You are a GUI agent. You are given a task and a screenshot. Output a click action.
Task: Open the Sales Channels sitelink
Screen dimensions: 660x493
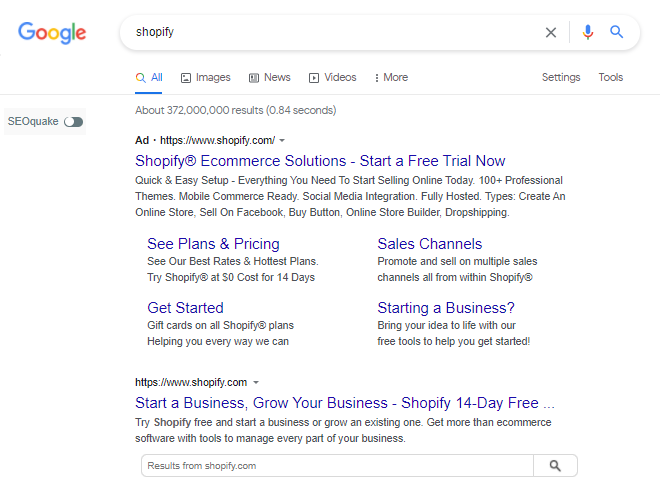(429, 244)
